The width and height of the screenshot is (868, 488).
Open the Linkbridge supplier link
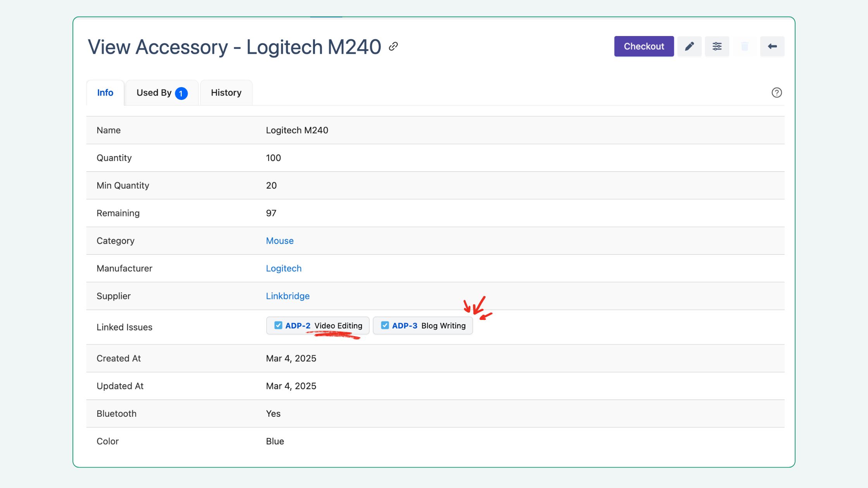tap(288, 296)
